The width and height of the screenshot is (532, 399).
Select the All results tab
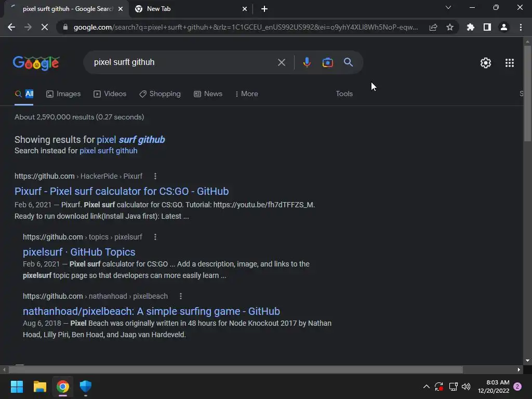(24, 94)
